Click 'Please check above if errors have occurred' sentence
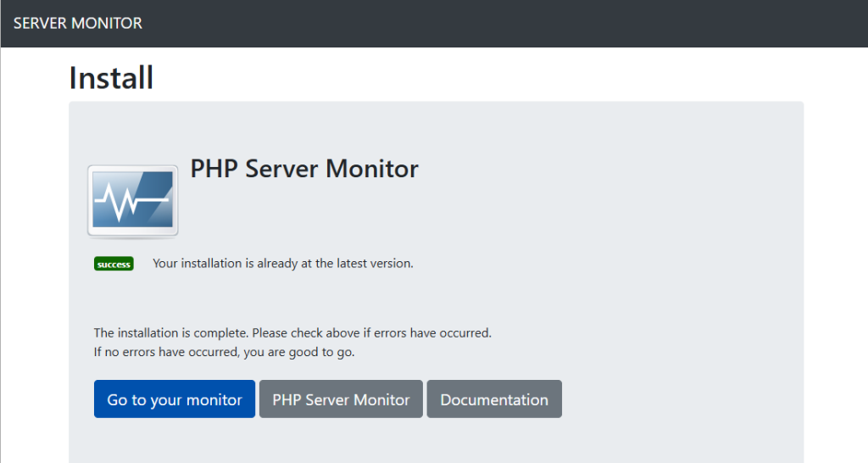868x463 pixels. (372, 333)
